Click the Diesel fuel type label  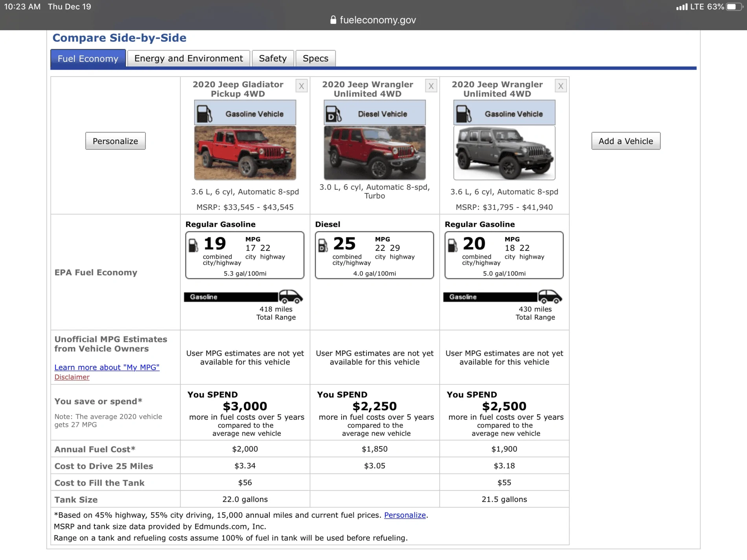pos(328,224)
